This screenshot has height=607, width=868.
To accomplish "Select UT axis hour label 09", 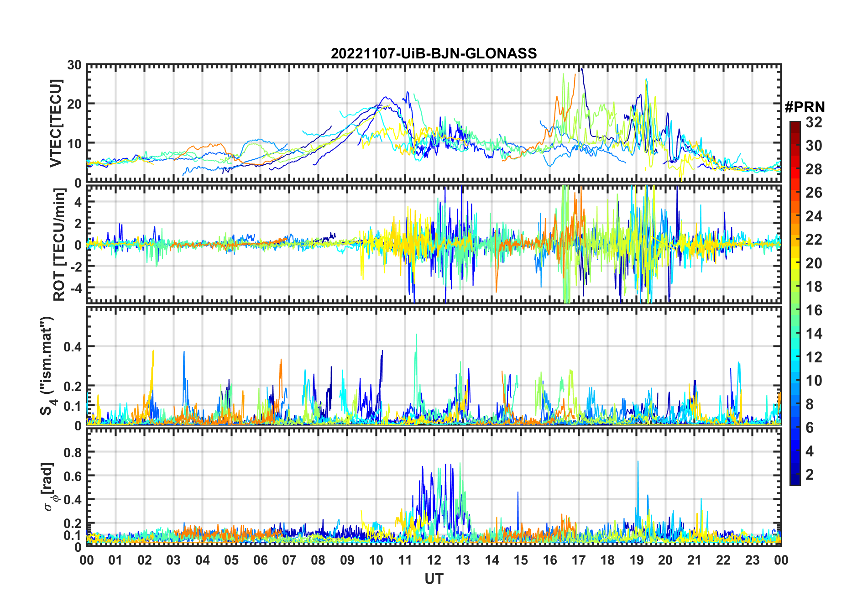I will pyautogui.click(x=347, y=560).
